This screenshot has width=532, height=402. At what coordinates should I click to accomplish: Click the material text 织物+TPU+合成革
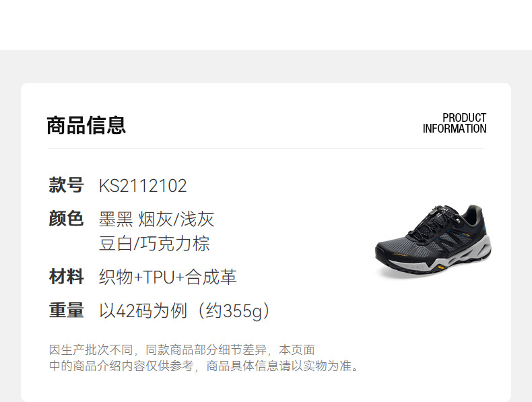168,277
